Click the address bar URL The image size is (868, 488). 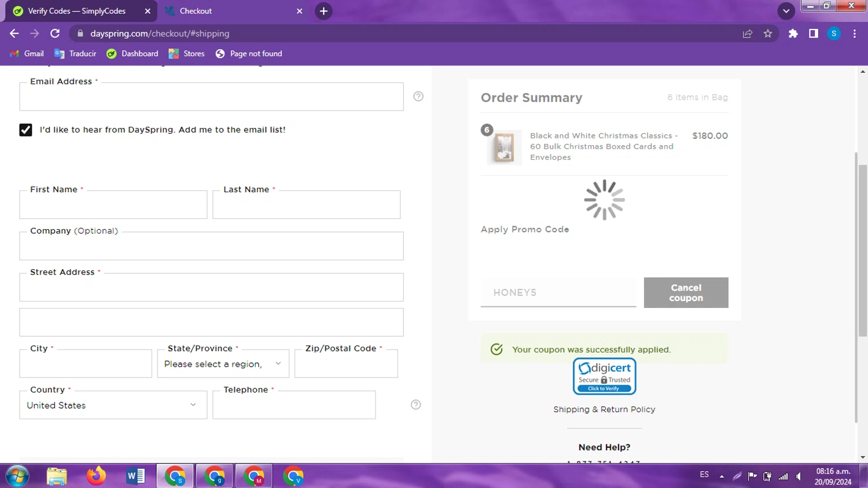point(160,34)
